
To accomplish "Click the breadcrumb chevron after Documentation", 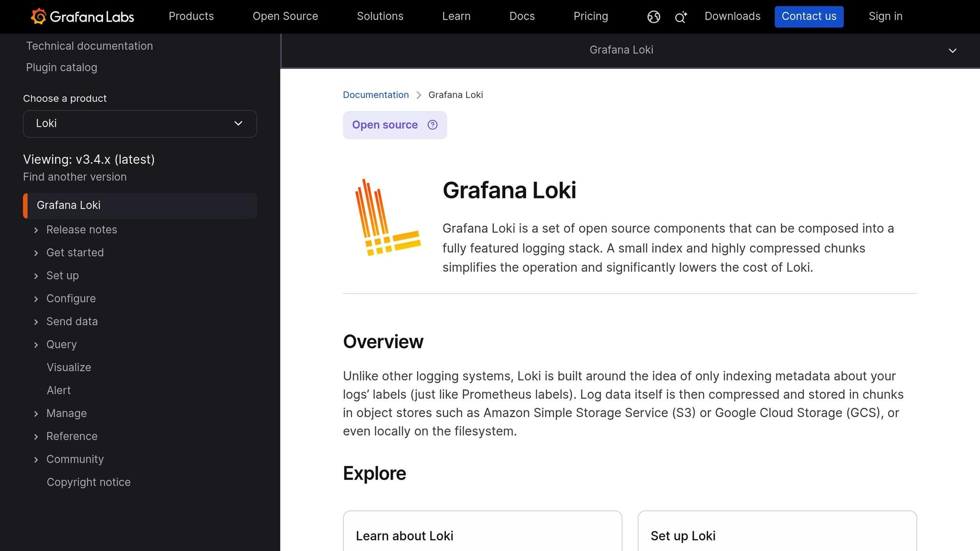I will (418, 95).
